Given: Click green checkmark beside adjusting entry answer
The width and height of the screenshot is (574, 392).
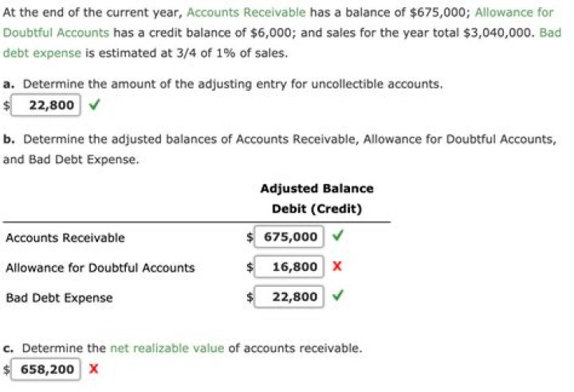Looking at the screenshot, I should [95, 104].
